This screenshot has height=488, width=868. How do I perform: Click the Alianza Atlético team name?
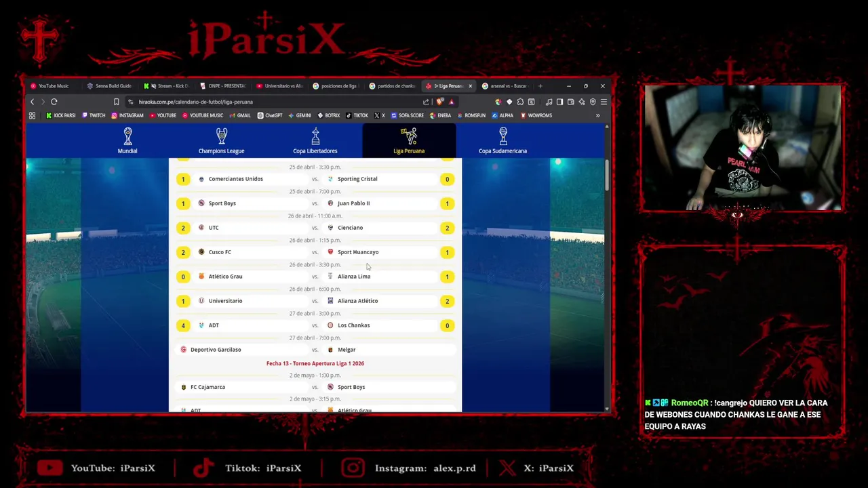tap(357, 301)
